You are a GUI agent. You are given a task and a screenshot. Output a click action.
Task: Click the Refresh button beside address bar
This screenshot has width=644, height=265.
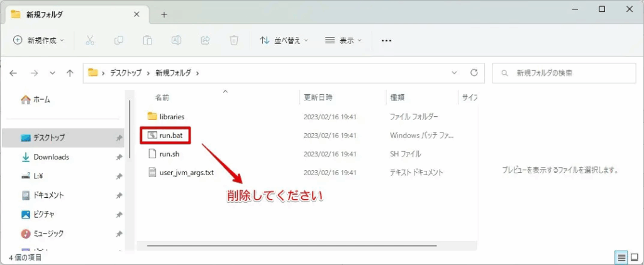474,73
